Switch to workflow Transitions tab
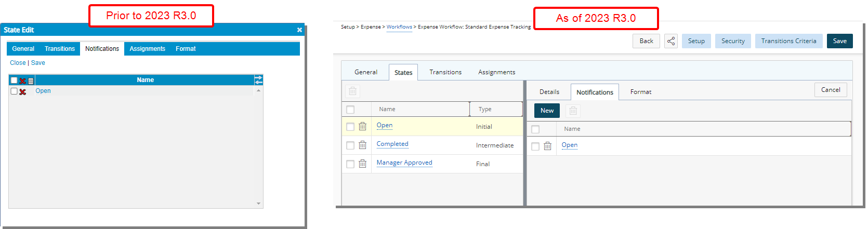Screen dimensions: 868x229 coord(445,72)
